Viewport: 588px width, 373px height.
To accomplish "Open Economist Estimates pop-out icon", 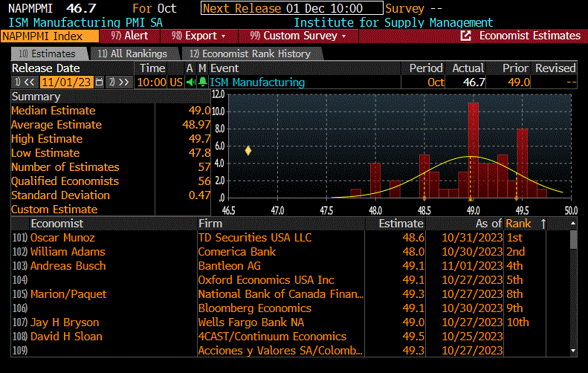I will 465,36.
